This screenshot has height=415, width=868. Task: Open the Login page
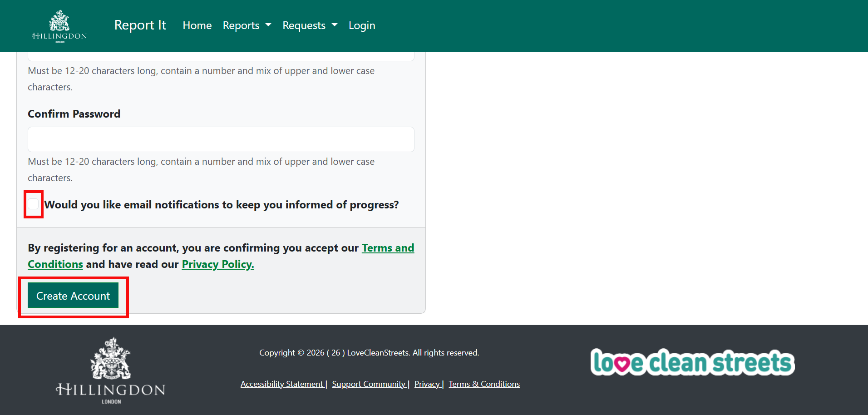click(x=362, y=25)
